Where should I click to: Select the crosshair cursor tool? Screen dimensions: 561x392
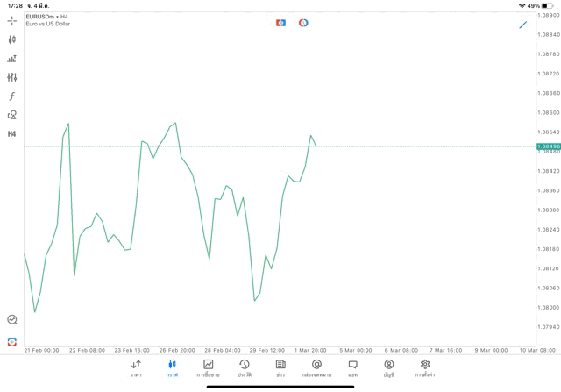pos(11,20)
